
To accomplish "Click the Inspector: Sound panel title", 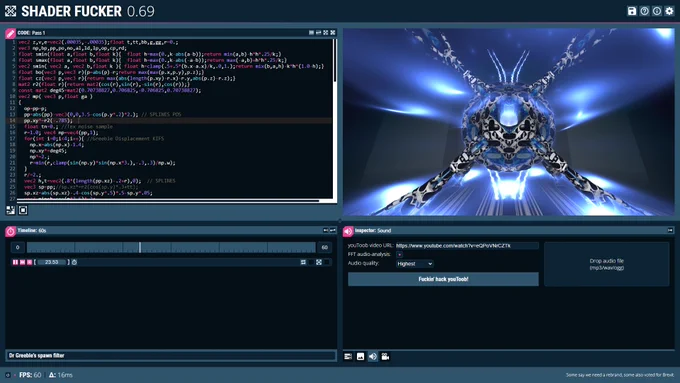I will tap(373, 230).
